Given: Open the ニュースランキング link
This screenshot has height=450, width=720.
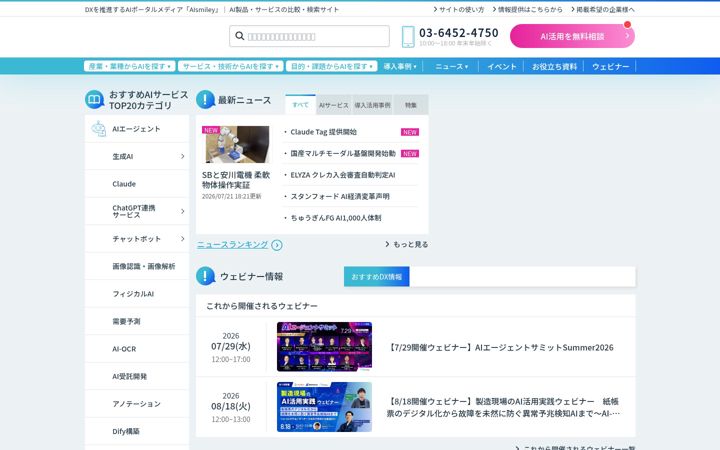Looking at the screenshot, I should (x=232, y=245).
